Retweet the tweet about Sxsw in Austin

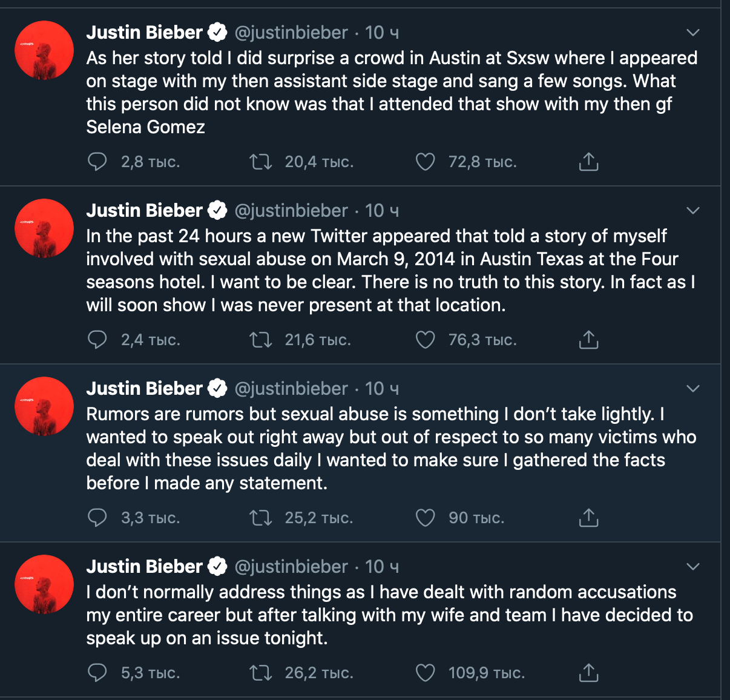(x=261, y=162)
